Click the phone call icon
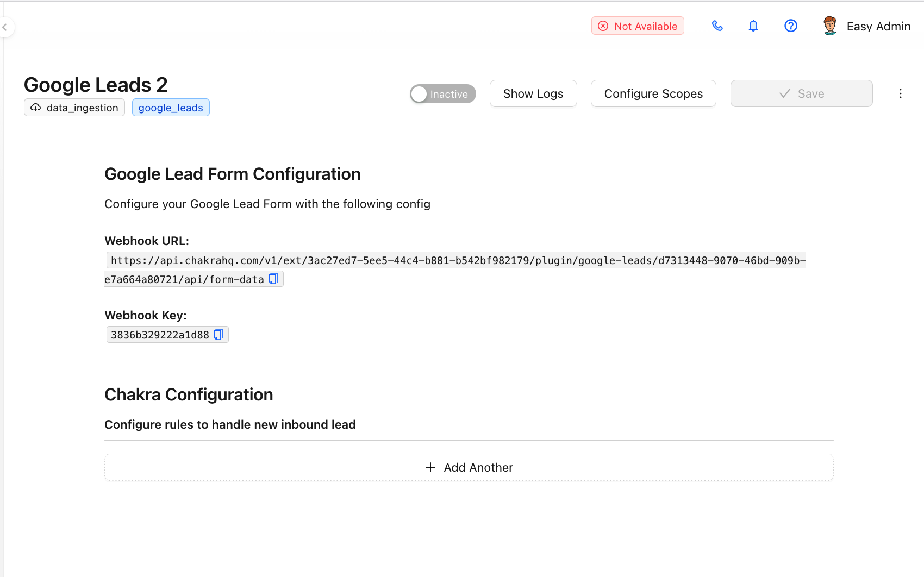 tap(717, 26)
